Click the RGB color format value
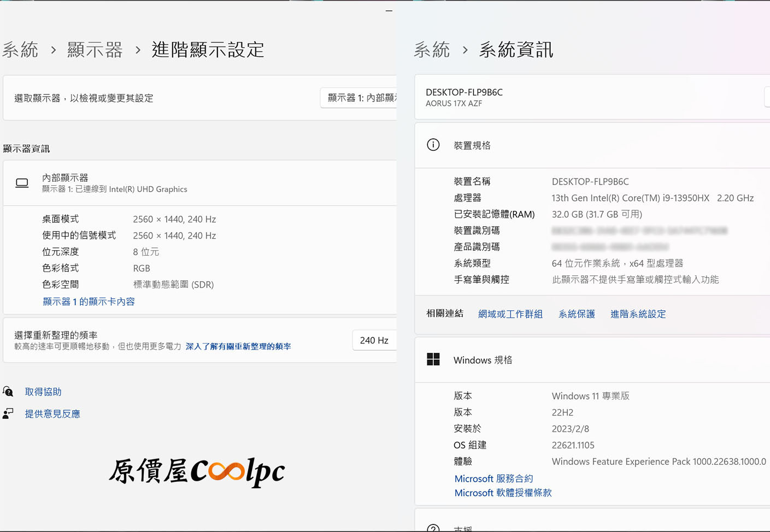The image size is (770, 532). tap(142, 268)
